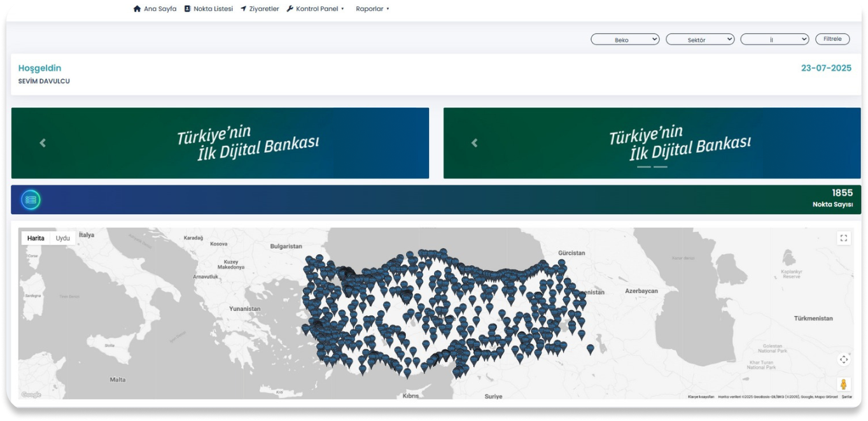Toggle fullscreen view on the map
The width and height of the screenshot is (868, 421).
[x=844, y=238]
